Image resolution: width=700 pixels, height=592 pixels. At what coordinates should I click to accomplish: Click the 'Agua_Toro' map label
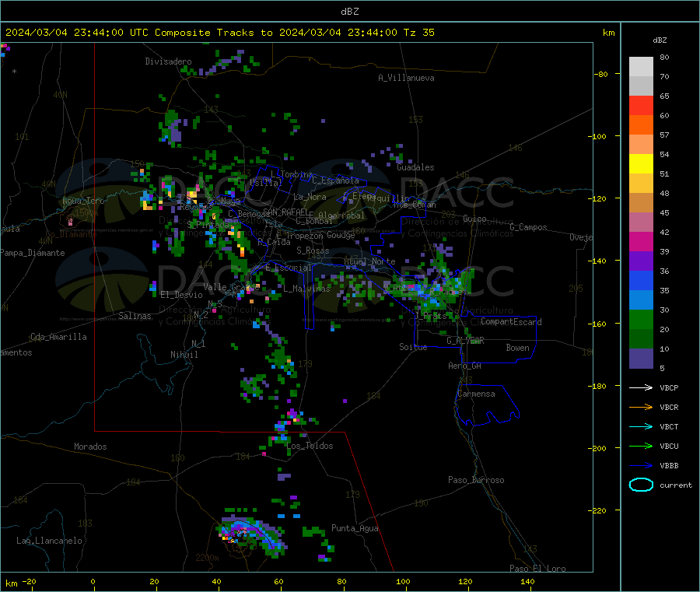83,201
